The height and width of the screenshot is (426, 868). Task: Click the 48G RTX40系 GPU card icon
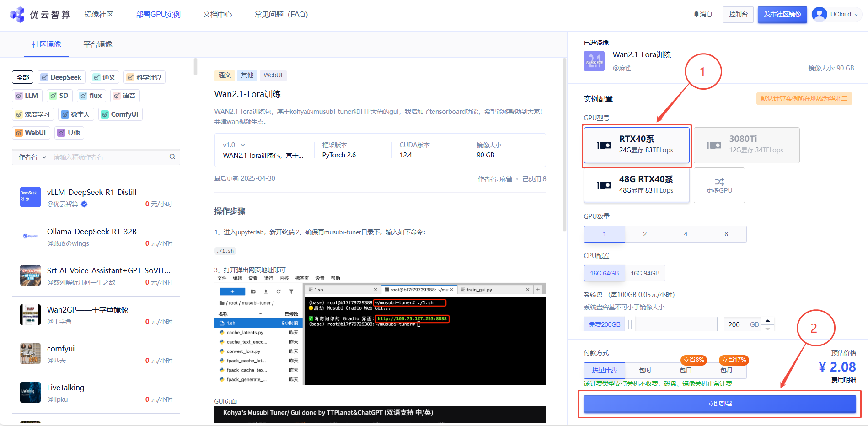tap(604, 185)
